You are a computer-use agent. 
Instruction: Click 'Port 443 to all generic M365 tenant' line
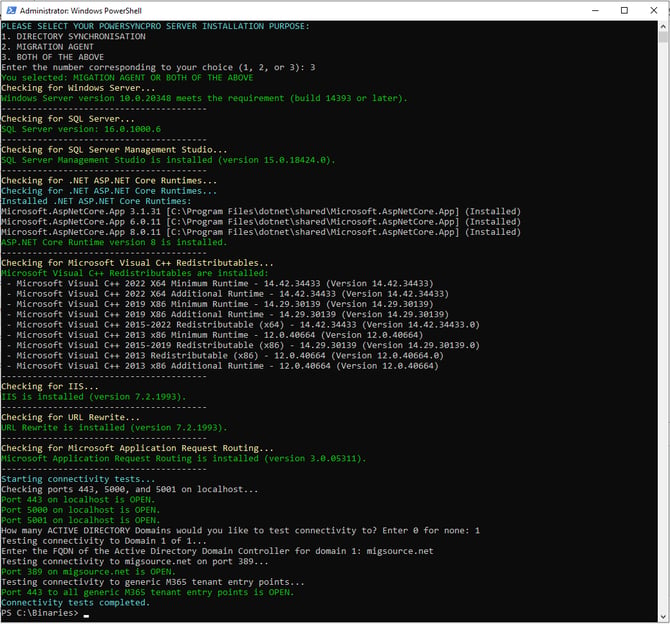tap(147, 592)
